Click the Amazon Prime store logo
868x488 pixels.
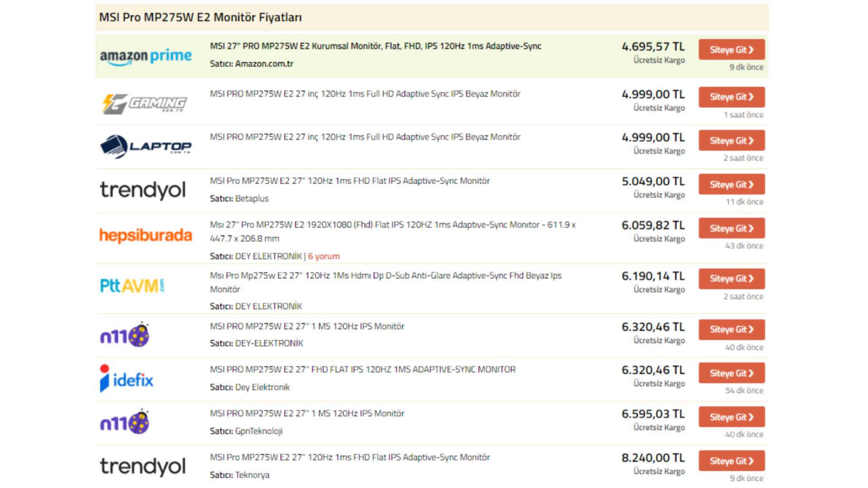coord(146,56)
